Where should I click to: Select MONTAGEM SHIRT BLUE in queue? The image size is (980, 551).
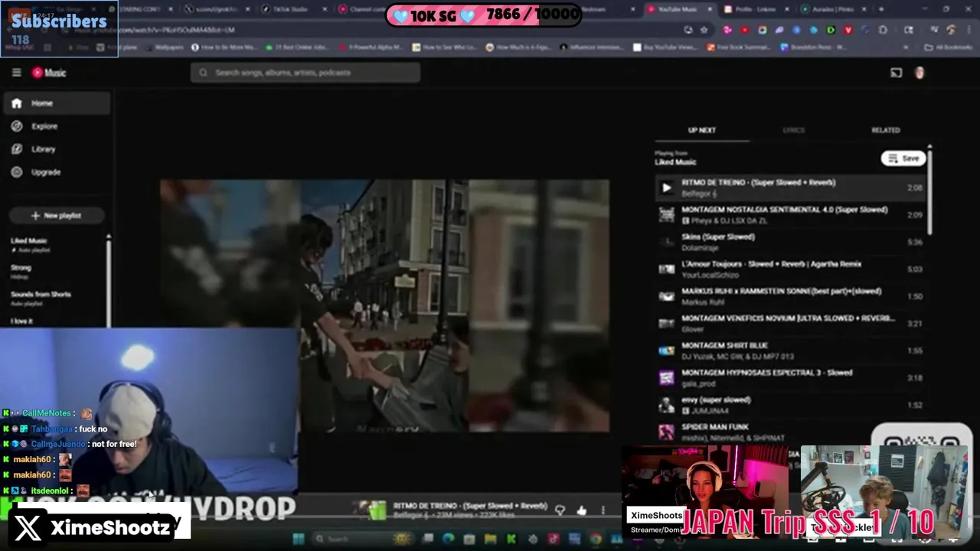point(790,350)
